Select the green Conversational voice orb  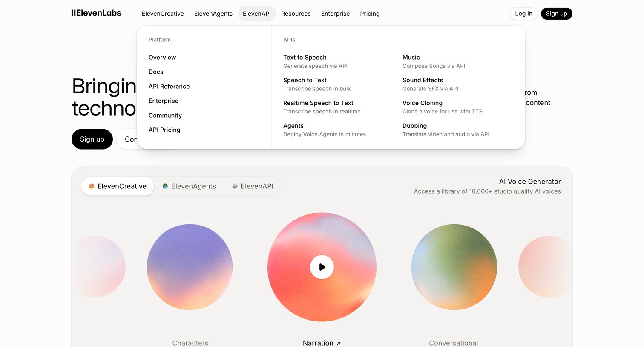454,267
